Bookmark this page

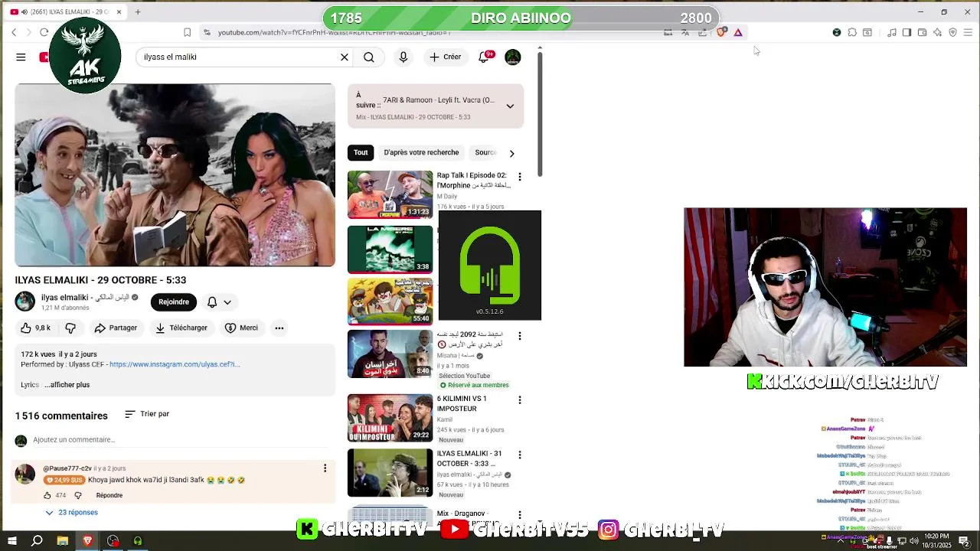tap(187, 32)
